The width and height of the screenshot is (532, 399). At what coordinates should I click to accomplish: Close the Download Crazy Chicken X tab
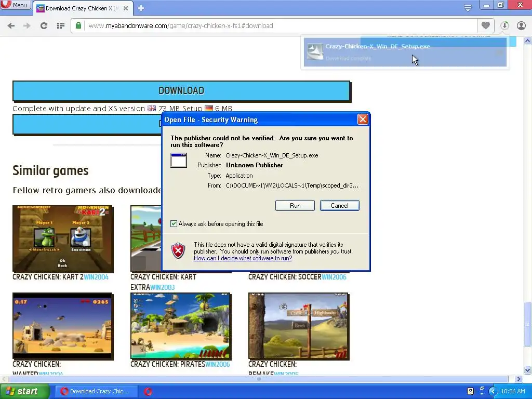click(x=126, y=8)
